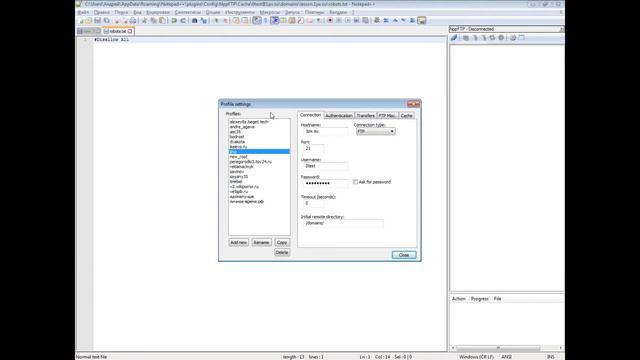640x360 pixels.
Task: Select the new_root profile
Action: click(259, 157)
